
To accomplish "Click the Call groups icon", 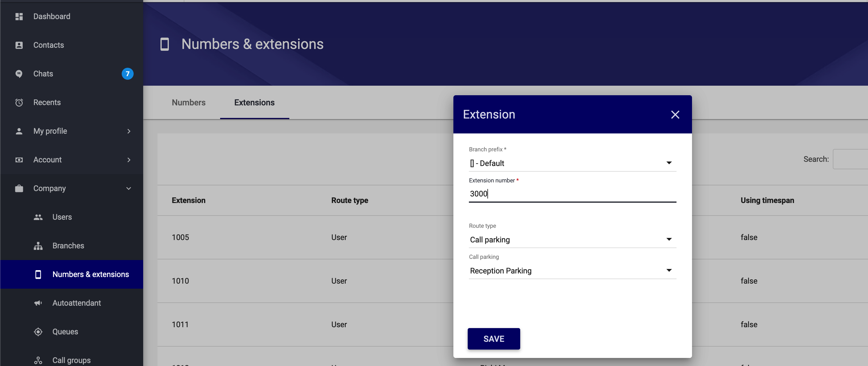I will point(38,361).
